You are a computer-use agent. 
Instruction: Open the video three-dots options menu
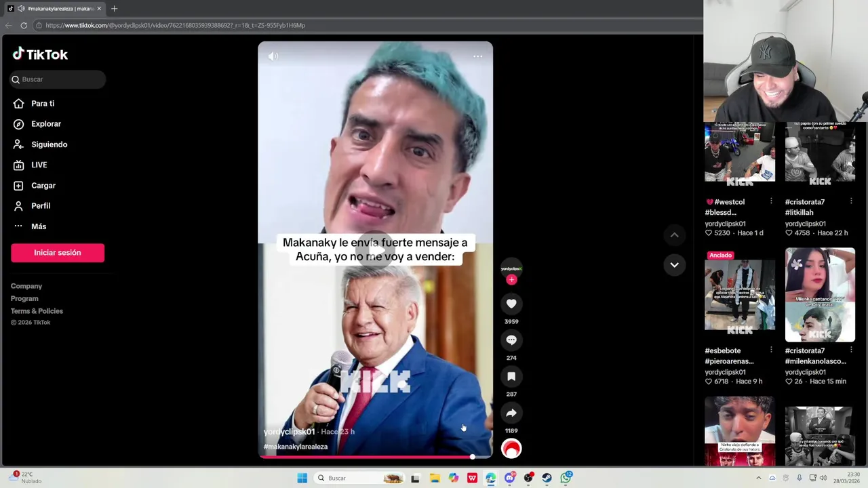pyautogui.click(x=477, y=56)
